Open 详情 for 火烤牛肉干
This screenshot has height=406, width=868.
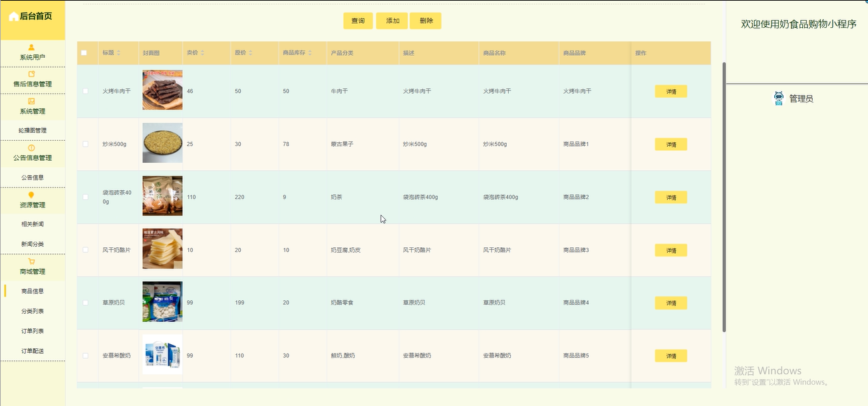671,92
